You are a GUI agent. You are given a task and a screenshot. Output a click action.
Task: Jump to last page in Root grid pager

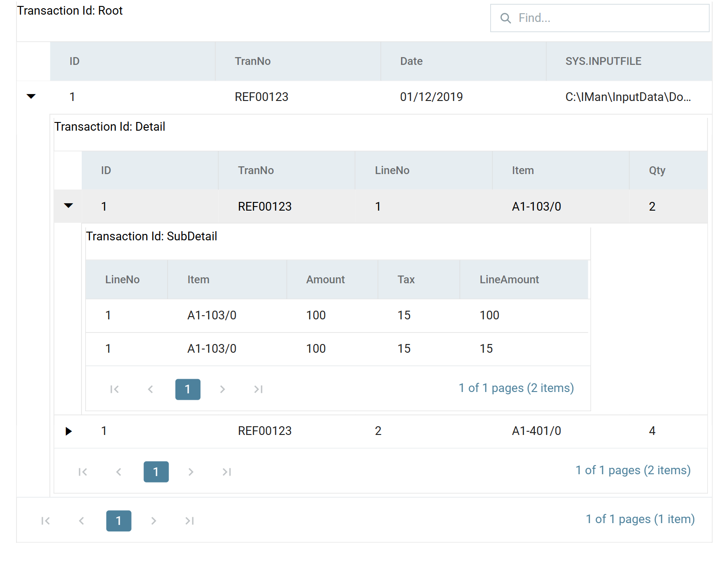coord(190,521)
